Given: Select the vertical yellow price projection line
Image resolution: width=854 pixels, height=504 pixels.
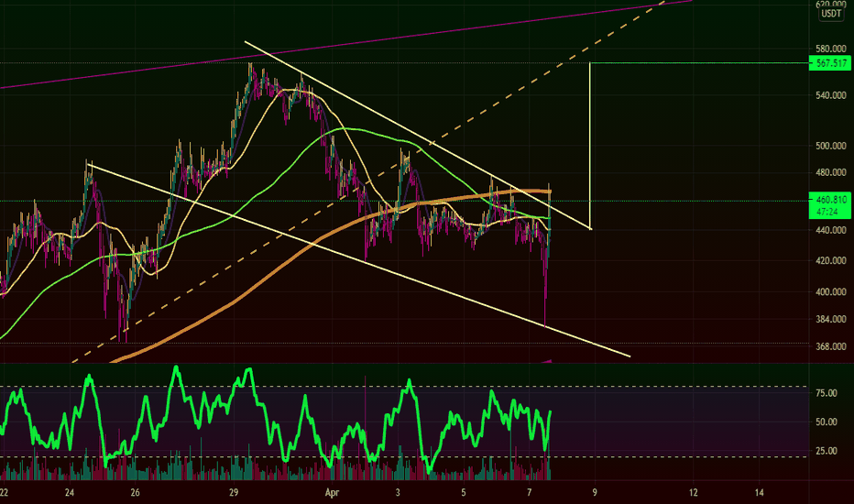Looking at the screenshot, I should point(590,146).
